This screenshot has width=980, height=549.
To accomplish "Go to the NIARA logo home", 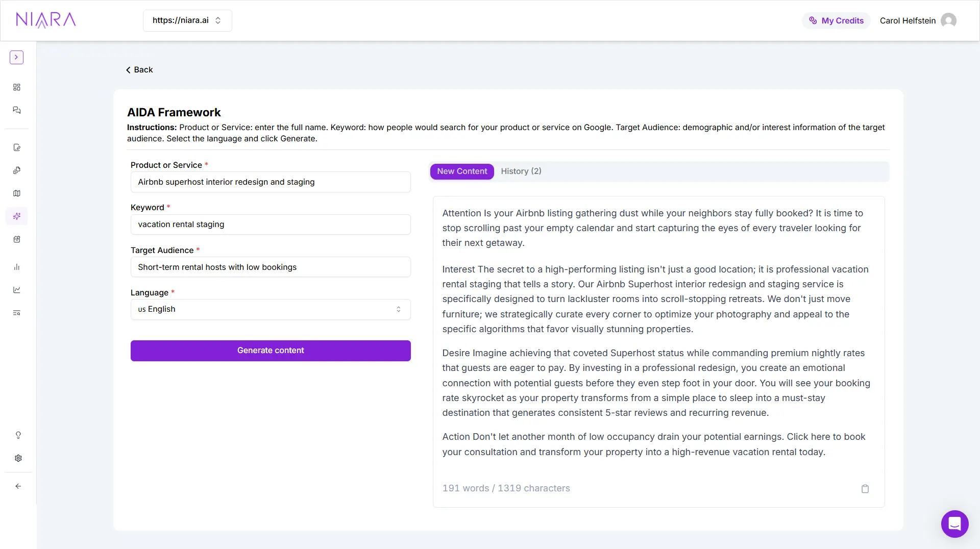I will tap(46, 20).
